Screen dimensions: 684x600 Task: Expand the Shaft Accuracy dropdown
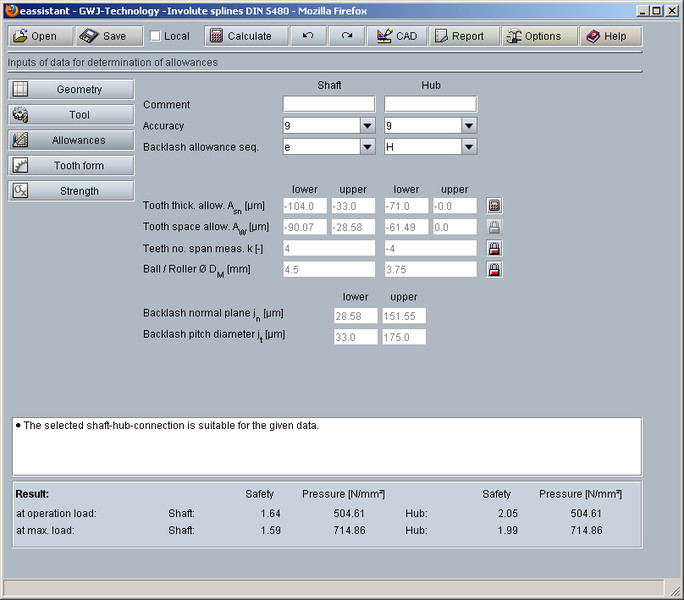367,126
